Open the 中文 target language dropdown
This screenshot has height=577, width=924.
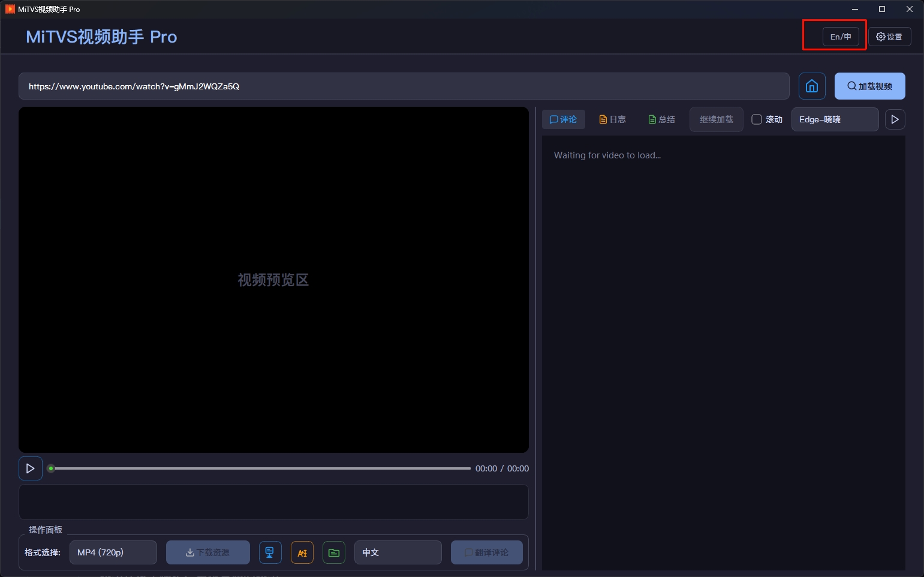(x=397, y=552)
